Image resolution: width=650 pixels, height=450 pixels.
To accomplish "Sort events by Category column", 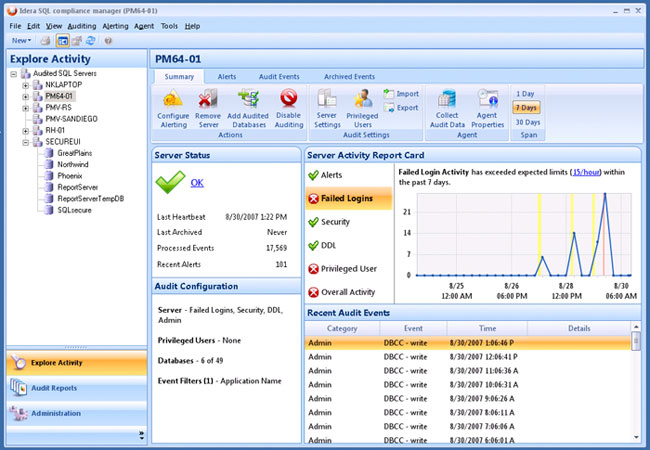I will point(342,328).
